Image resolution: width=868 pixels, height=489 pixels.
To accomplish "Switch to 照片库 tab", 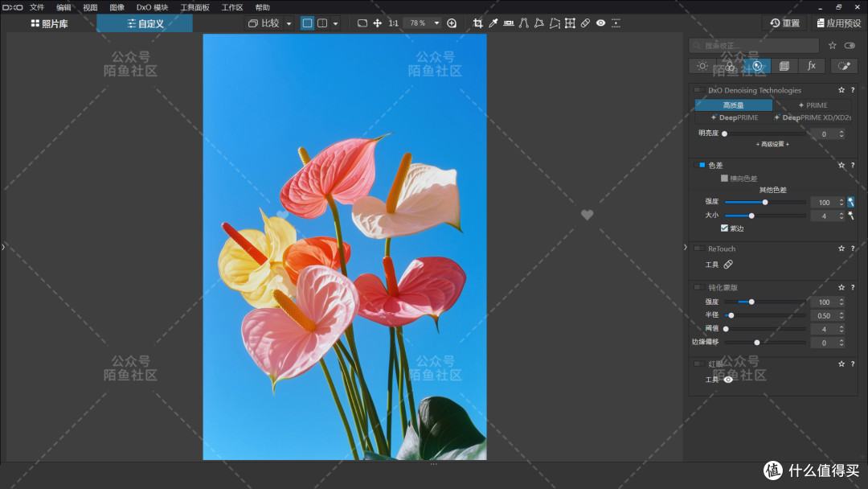I will point(49,24).
